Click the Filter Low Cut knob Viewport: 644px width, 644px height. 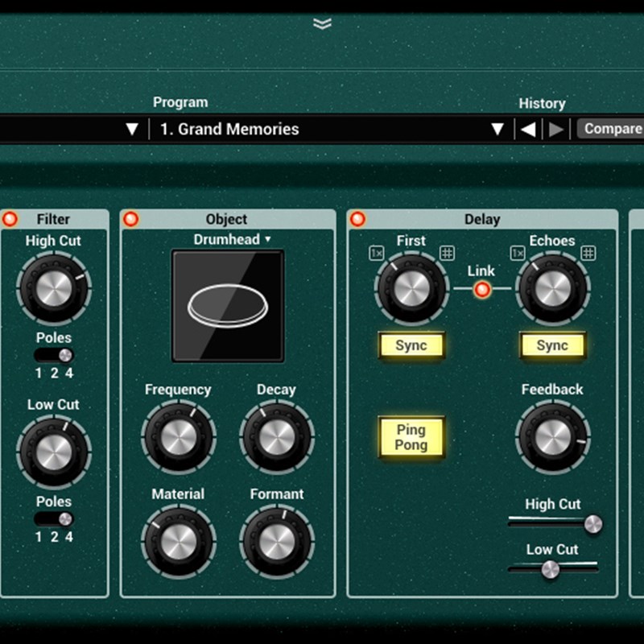tap(54, 452)
